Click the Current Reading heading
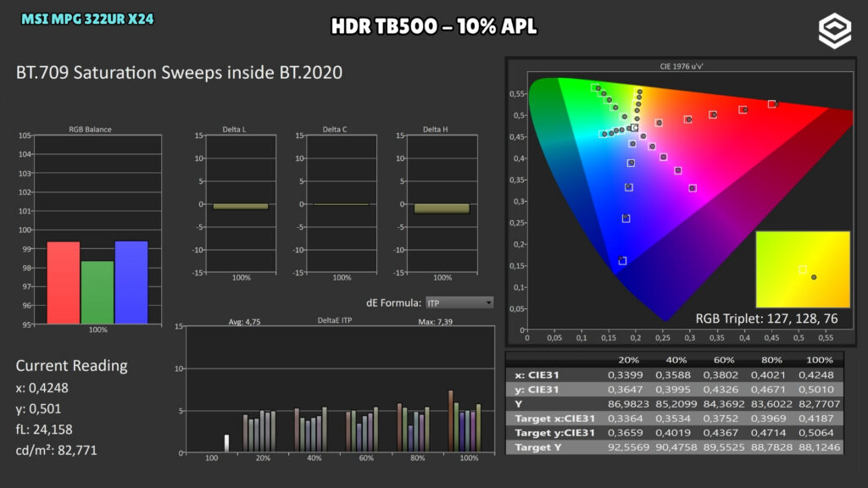The height and width of the screenshot is (488, 868). click(x=71, y=366)
